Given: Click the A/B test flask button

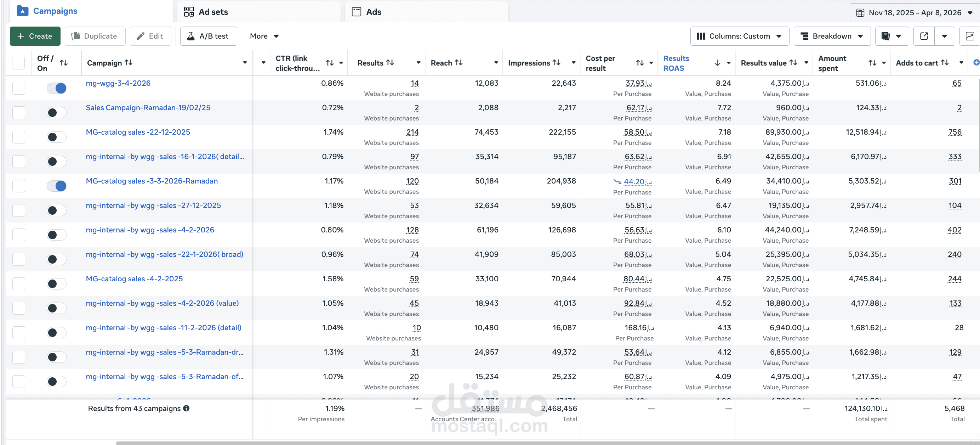Looking at the screenshot, I should pos(209,36).
